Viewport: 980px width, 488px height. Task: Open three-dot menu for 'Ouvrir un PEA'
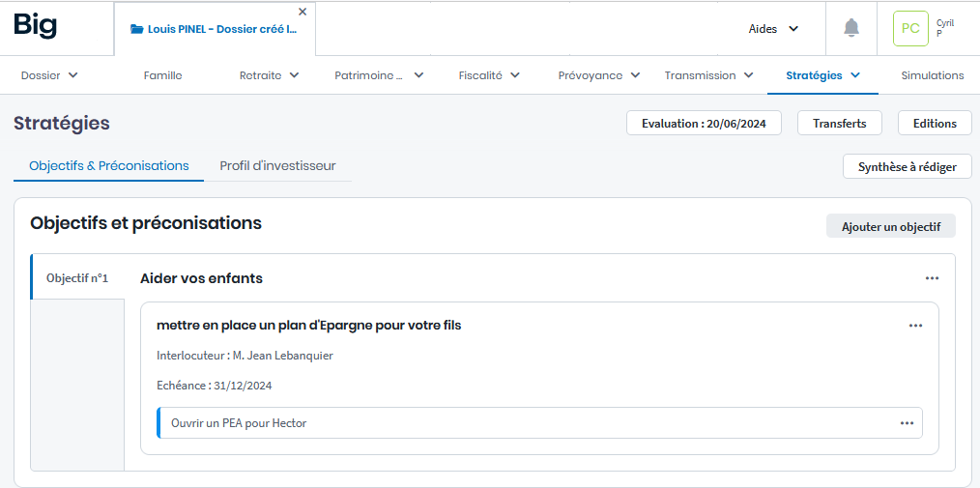907,423
